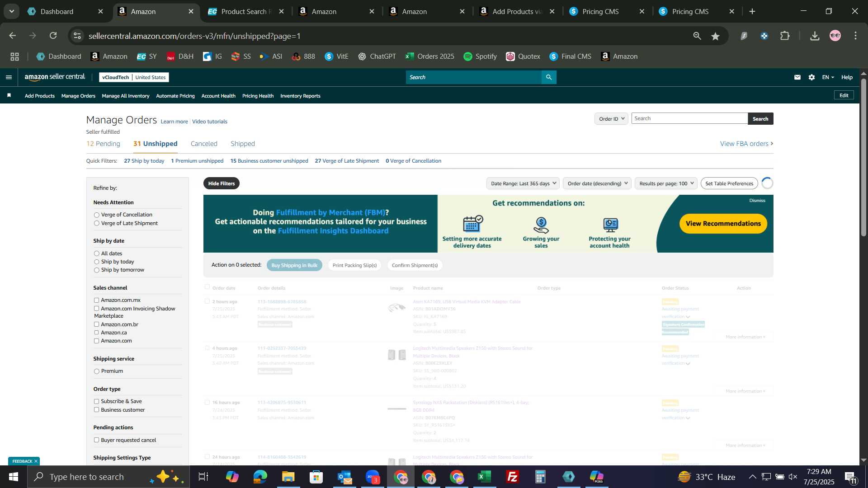This screenshot has width=868, height=488.
Task: Launch FileZilla from taskbar
Action: click(513, 477)
